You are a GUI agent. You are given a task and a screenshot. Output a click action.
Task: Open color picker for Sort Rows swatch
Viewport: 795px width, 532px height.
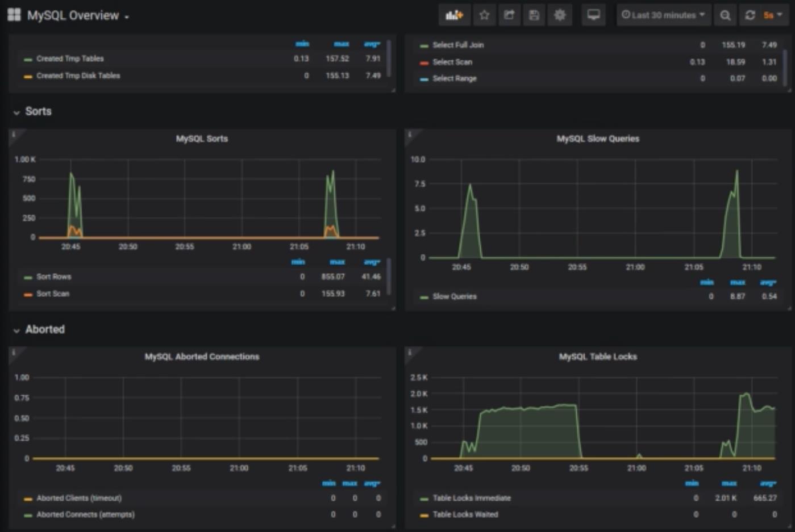coord(28,278)
